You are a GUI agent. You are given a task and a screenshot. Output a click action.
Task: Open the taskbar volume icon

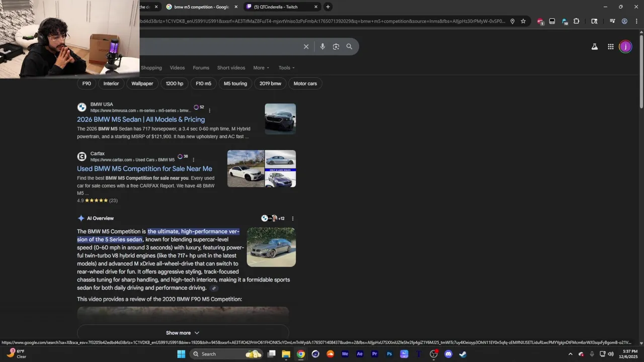(x=610, y=354)
